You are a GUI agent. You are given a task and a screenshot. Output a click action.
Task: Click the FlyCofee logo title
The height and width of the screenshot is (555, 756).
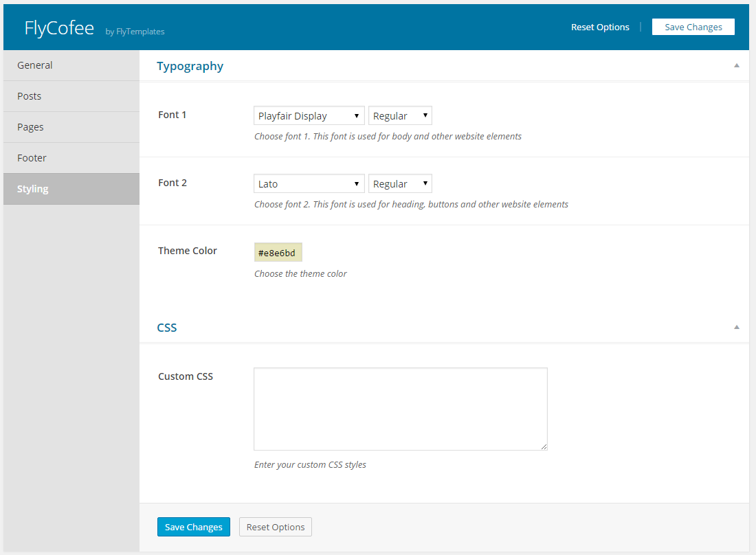coord(59,27)
